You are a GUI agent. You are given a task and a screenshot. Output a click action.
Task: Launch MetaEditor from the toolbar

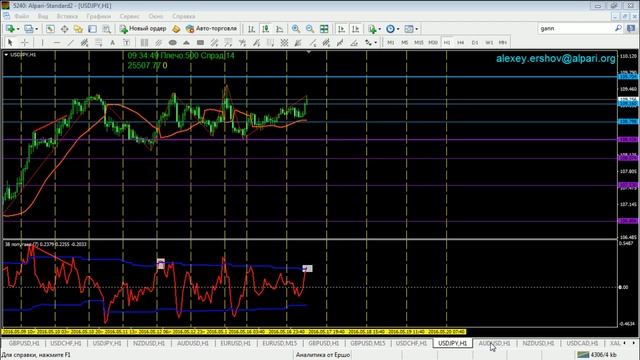tap(176, 29)
